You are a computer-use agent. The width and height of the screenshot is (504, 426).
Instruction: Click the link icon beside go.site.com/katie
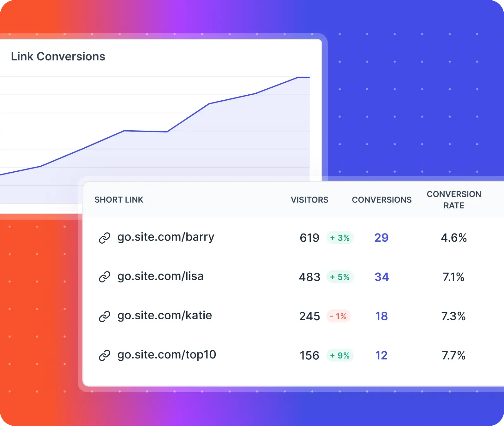tap(105, 316)
